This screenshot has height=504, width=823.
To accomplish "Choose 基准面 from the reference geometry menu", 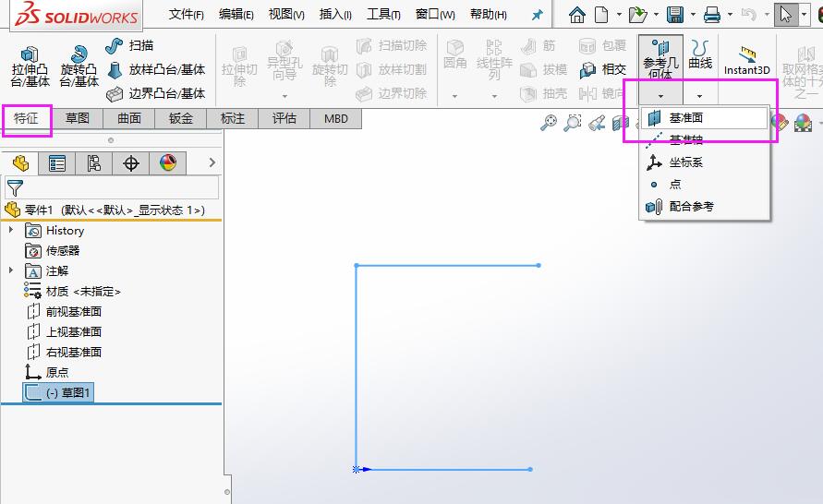I will click(705, 118).
